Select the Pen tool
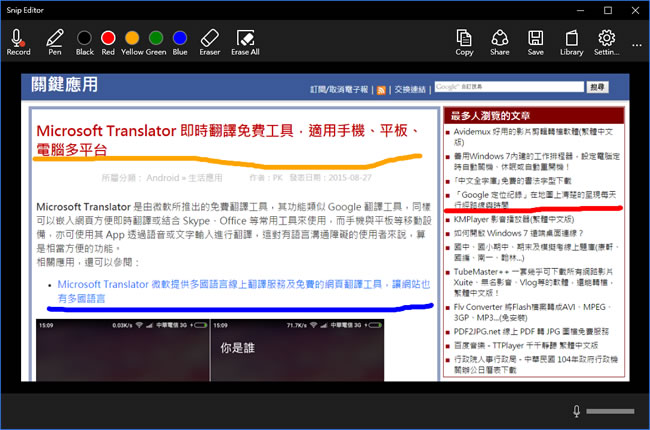This screenshot has width=650, height=430. 55,42
